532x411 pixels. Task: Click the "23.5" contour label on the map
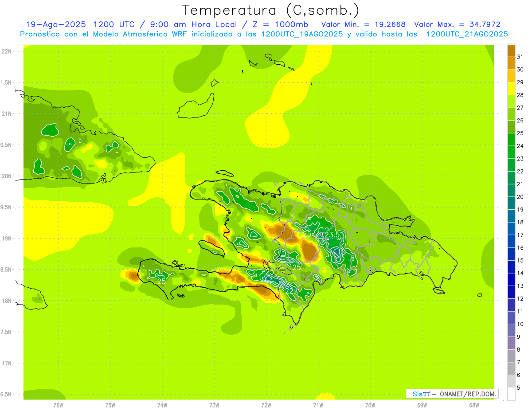[332, 235]
